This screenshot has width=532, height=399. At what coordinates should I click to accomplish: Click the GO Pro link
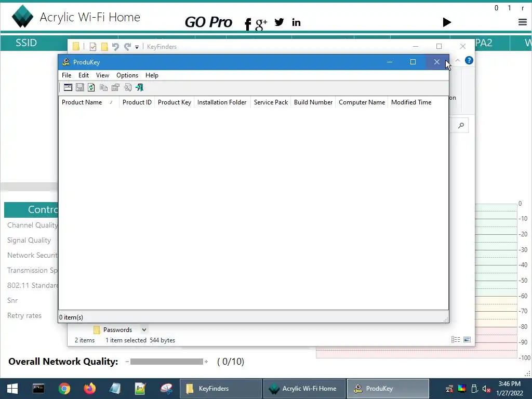[208, 22]
